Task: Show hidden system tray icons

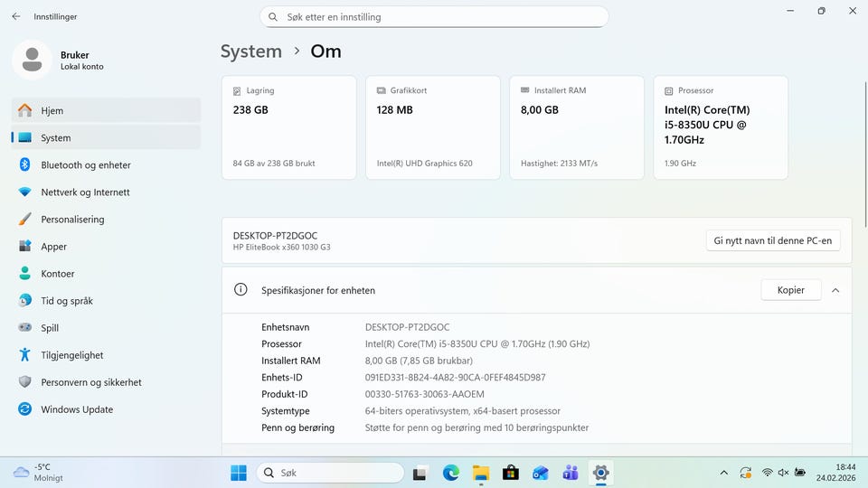Action: coord(723,473)
